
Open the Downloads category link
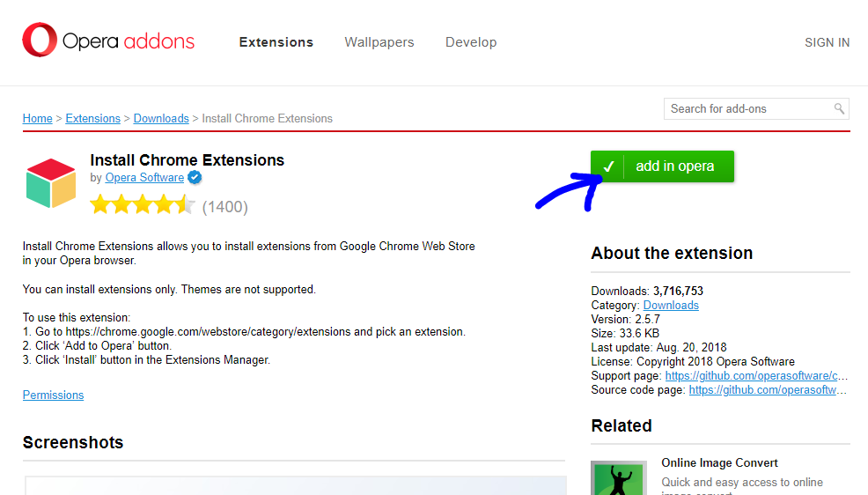(x=671, y=305)
